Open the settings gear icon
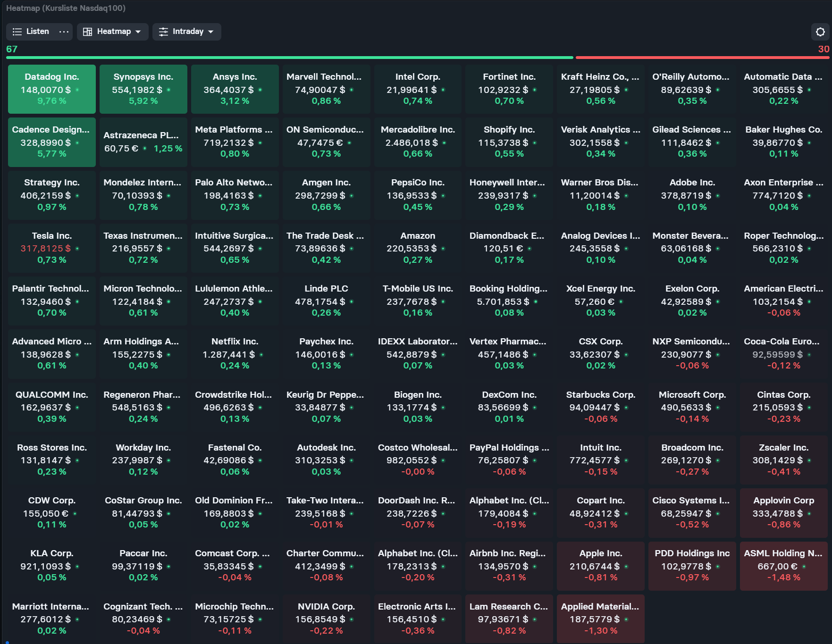 coord(820,32)
